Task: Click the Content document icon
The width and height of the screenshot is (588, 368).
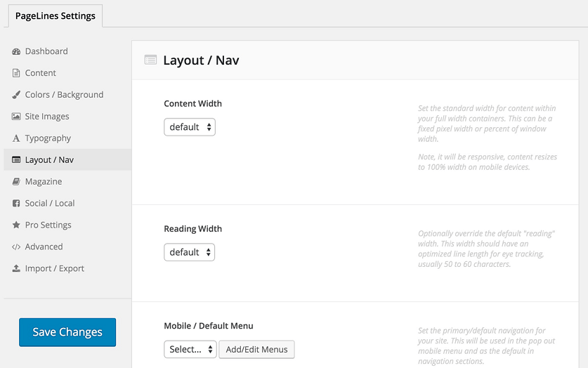Action: point(16,73)
